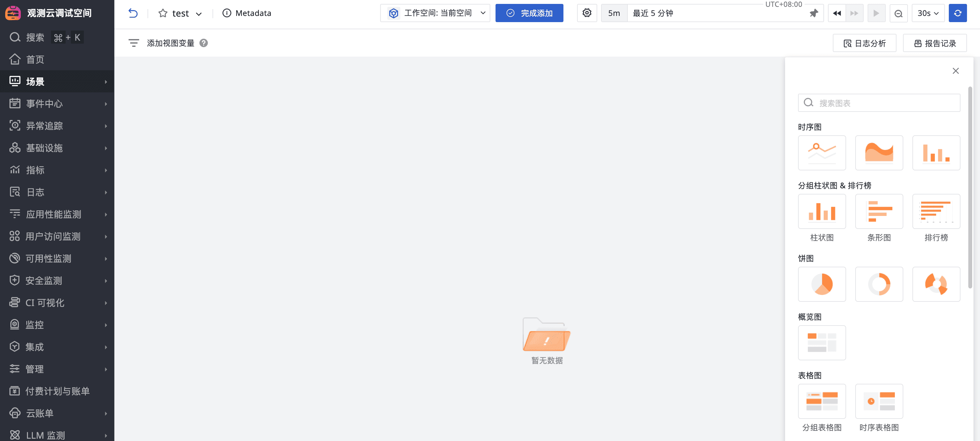Pick the solid pie chart icon

(x=822, y=284)
